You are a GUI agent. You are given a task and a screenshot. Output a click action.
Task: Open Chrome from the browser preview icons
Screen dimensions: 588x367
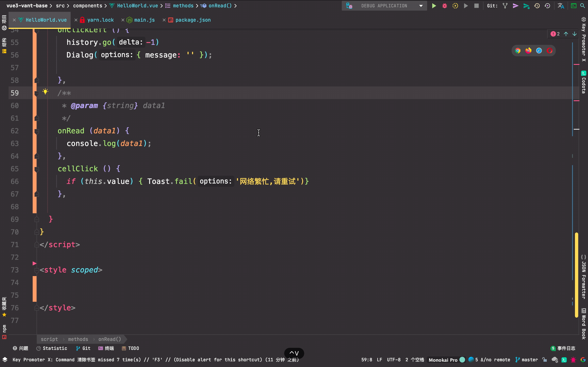518,51
